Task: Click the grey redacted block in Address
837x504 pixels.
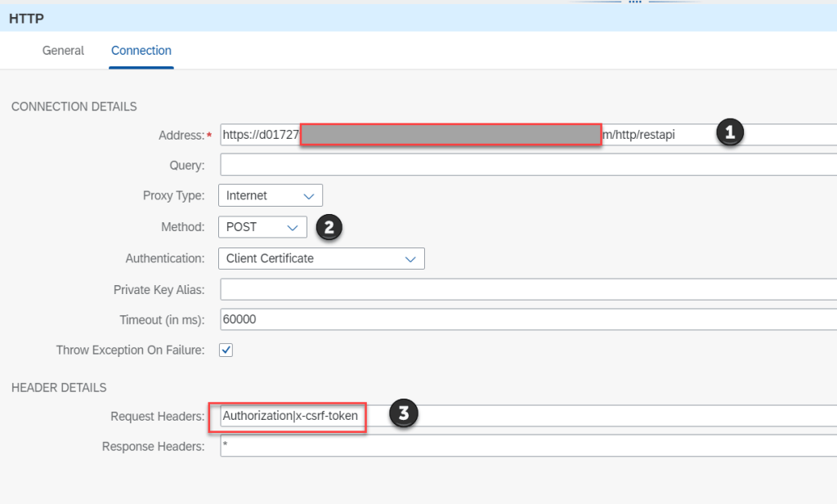Action: (x=450, y=135)
